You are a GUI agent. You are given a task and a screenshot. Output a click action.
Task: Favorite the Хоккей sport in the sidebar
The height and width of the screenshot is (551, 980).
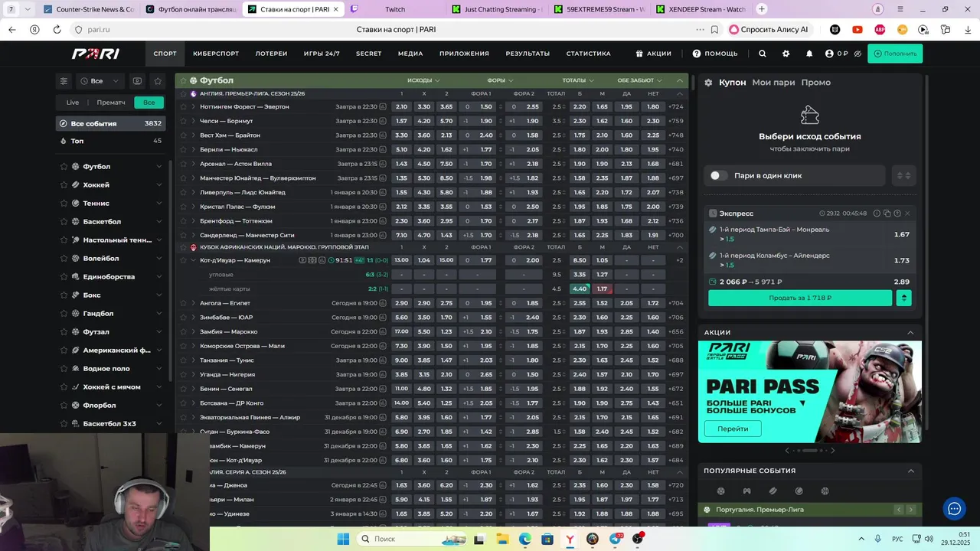(x=64, y=184)
